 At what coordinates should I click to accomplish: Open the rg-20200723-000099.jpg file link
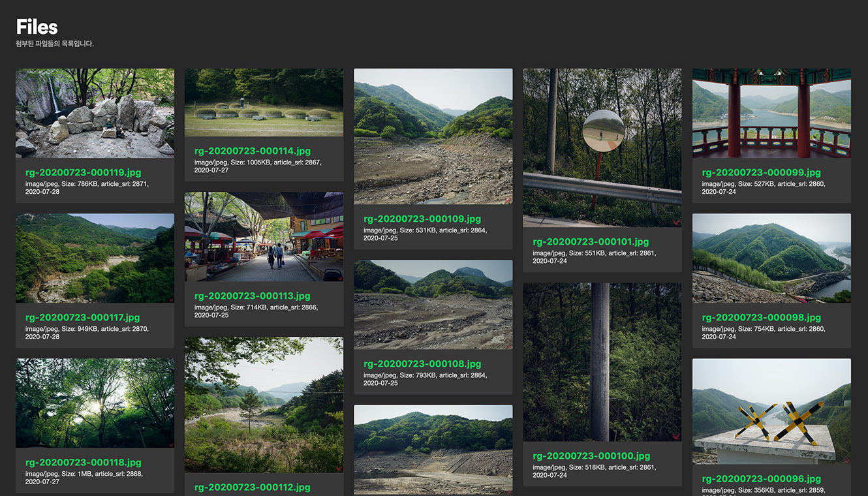coord(761,173)
